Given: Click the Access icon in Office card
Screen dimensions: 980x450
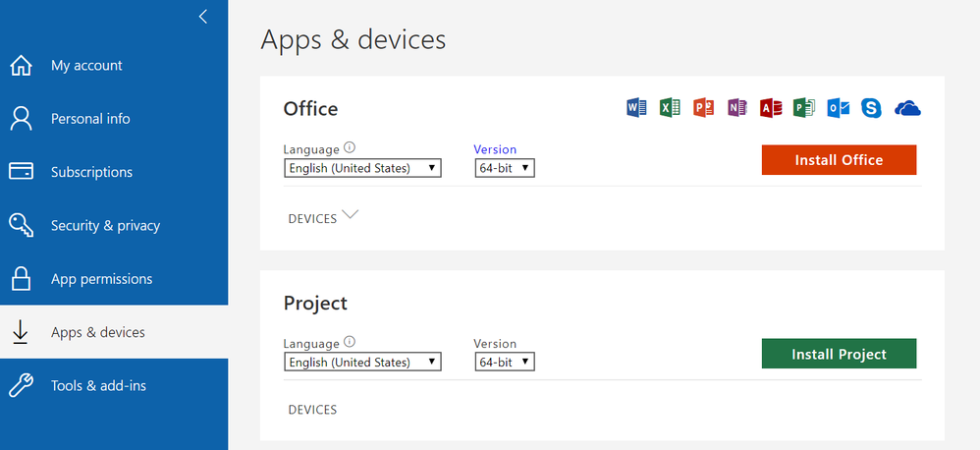Looking at the screenshot, I should click(x=771, y=107).
